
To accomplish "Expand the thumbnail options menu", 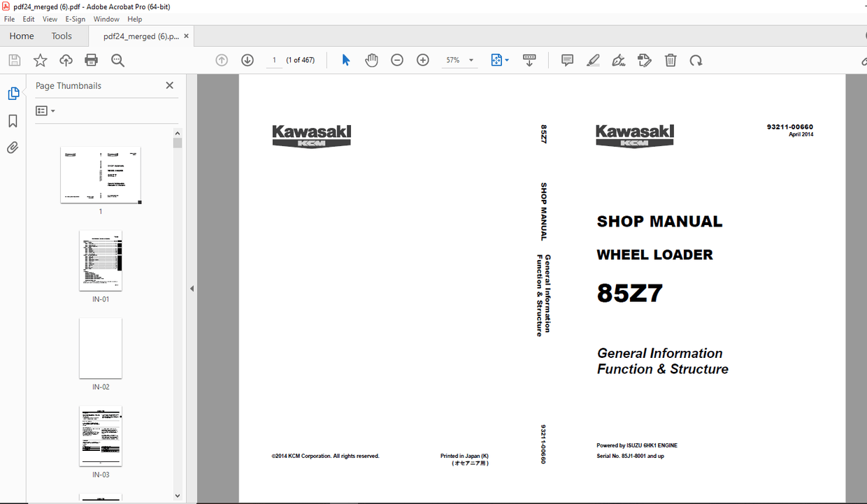I will tap(44, 110).
